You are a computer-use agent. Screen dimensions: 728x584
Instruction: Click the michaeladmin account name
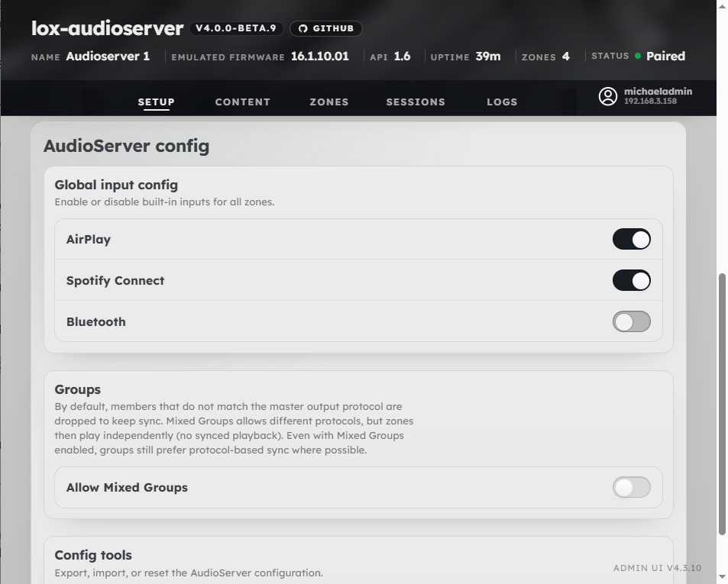point(658,92)
